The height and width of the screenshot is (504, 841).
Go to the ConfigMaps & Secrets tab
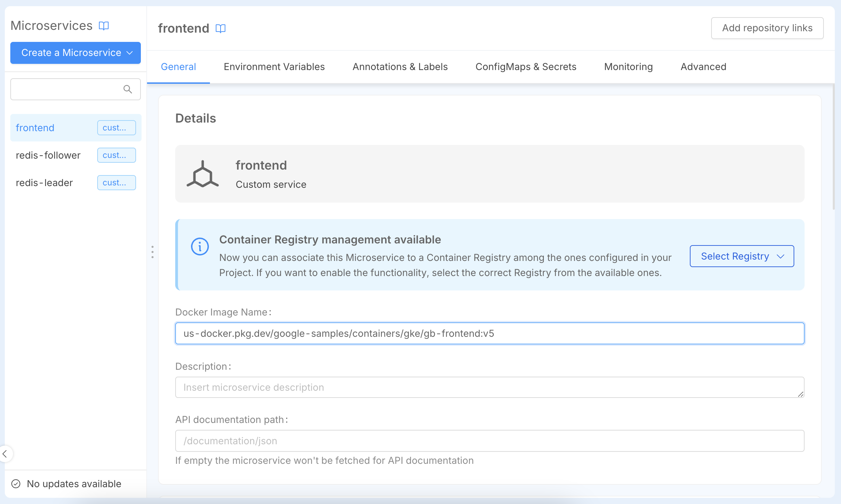click(526, 67)
